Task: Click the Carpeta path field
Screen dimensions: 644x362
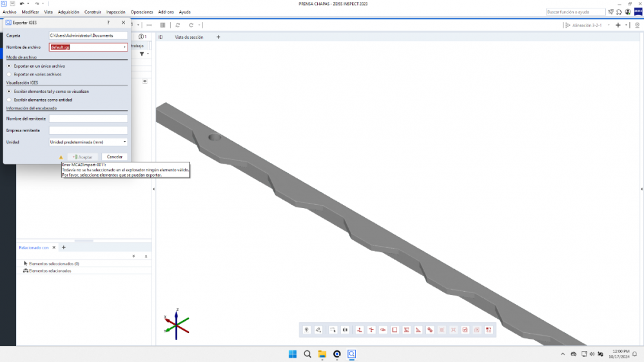Action: pyautogui.click(x=88, y=35)
